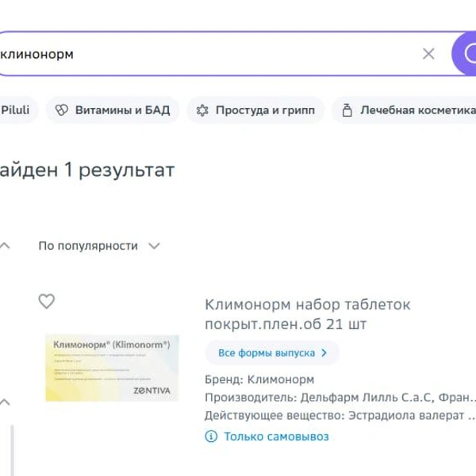Screen dimensions: 476x476
Task: Open Витамины и БАД category
Action: pyautogui.click(x=113, y=110)
